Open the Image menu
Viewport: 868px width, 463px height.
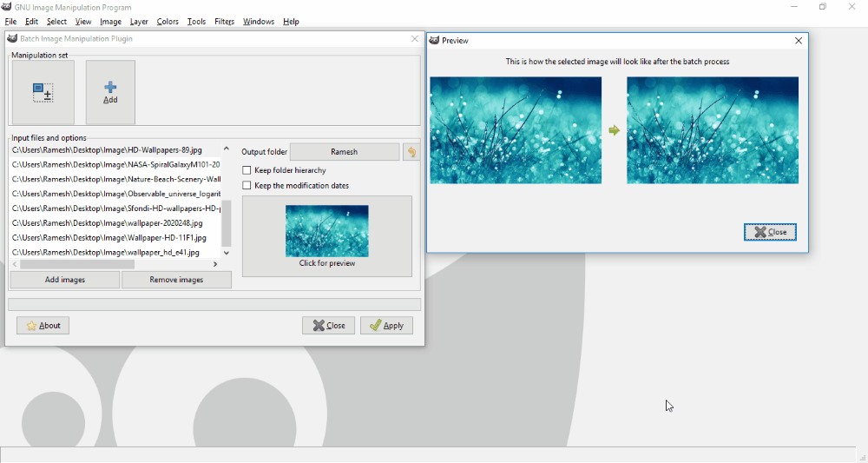(x=111, y=22)
